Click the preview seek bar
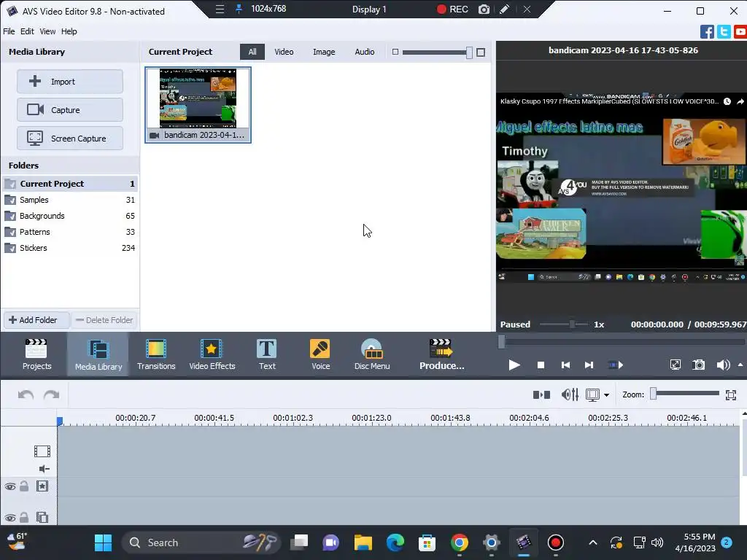Viewport: 747px width, 560px height. coord(622,341)
